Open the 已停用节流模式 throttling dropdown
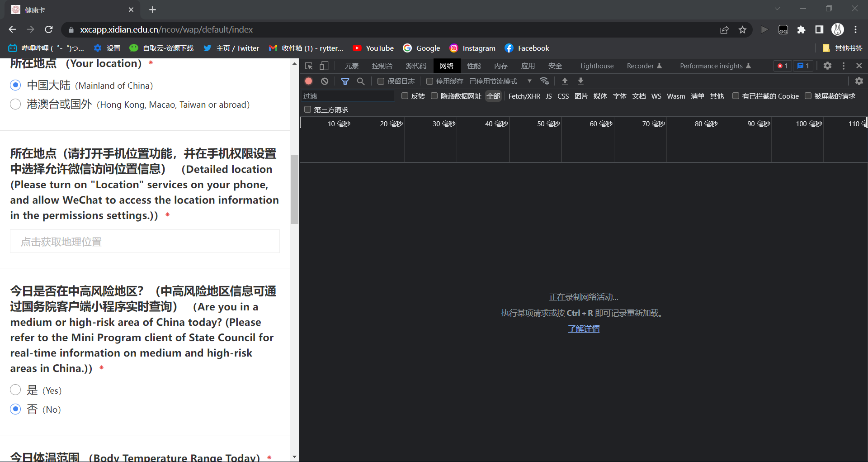 point(500,81)
